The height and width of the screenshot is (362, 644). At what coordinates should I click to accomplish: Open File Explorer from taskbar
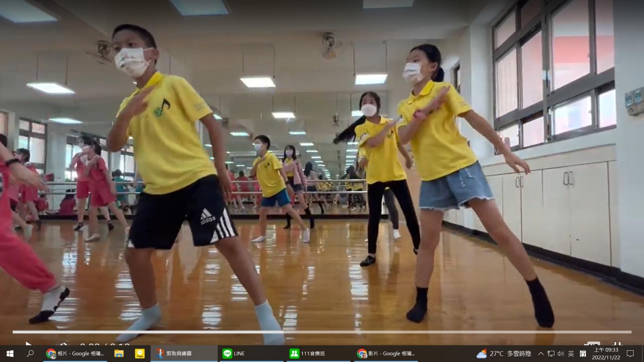(x=119, y=354)
